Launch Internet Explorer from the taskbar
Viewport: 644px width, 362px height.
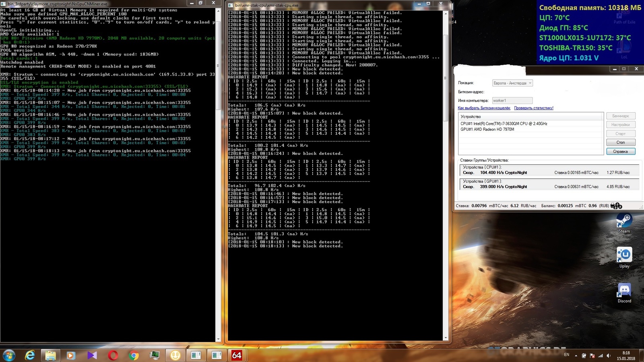pos(30,355)
